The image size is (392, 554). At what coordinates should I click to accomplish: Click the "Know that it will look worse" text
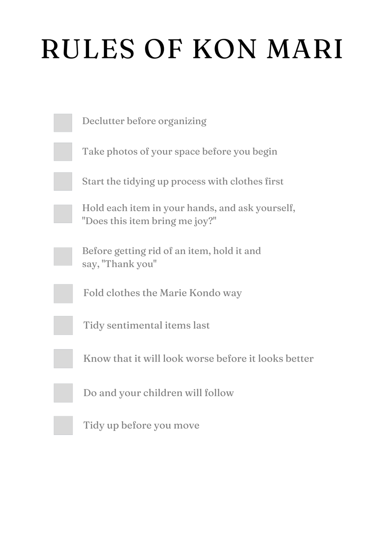(198, 358)
